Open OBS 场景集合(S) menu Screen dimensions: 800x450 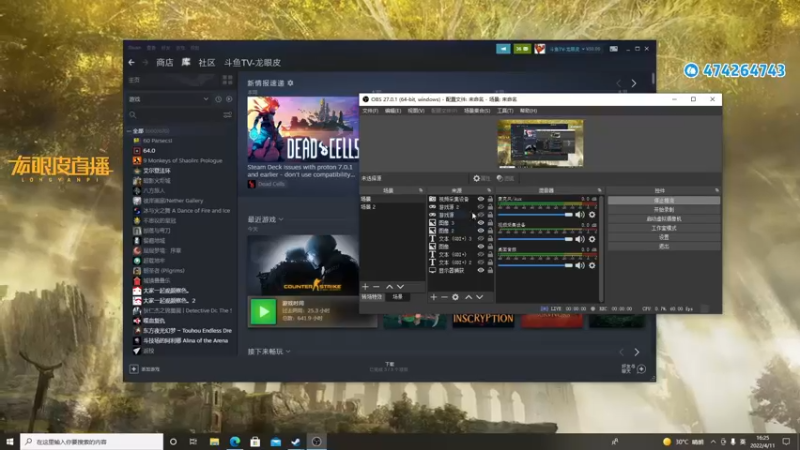tap(477, 111)
